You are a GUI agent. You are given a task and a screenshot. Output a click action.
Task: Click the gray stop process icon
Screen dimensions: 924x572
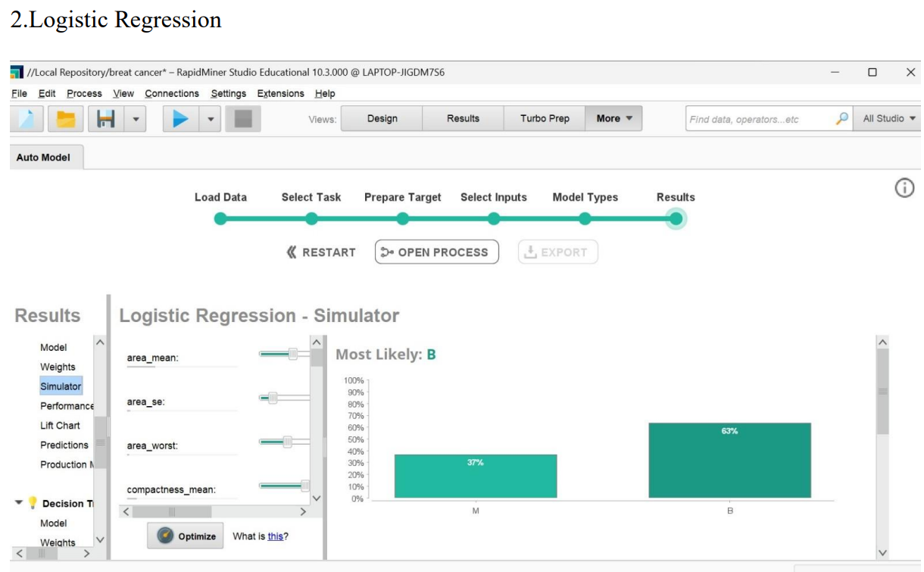(x=242, y=119)
